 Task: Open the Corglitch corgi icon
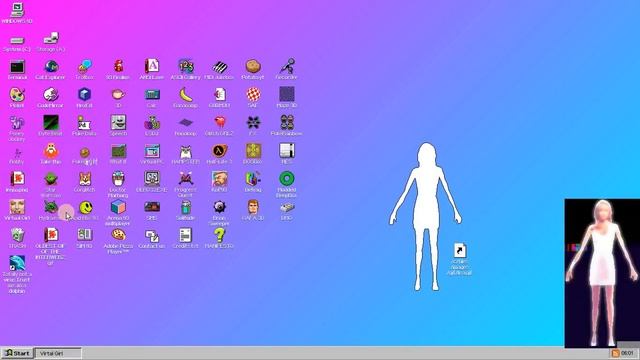(x=84, y=179)
